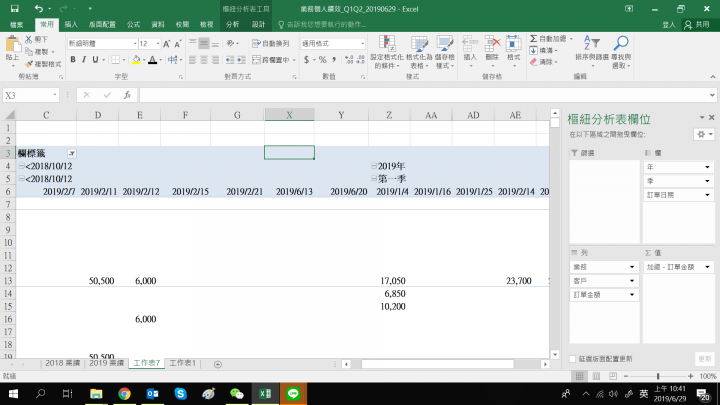Increase font size with the large A

coord(167,44)
